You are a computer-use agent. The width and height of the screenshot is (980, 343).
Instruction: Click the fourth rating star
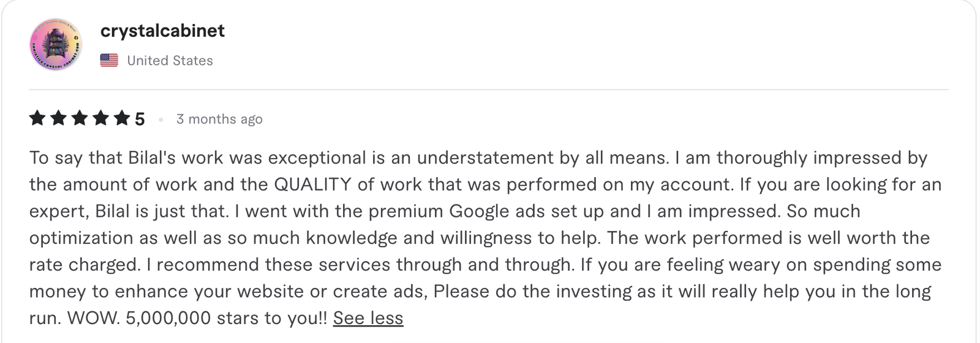101,118
